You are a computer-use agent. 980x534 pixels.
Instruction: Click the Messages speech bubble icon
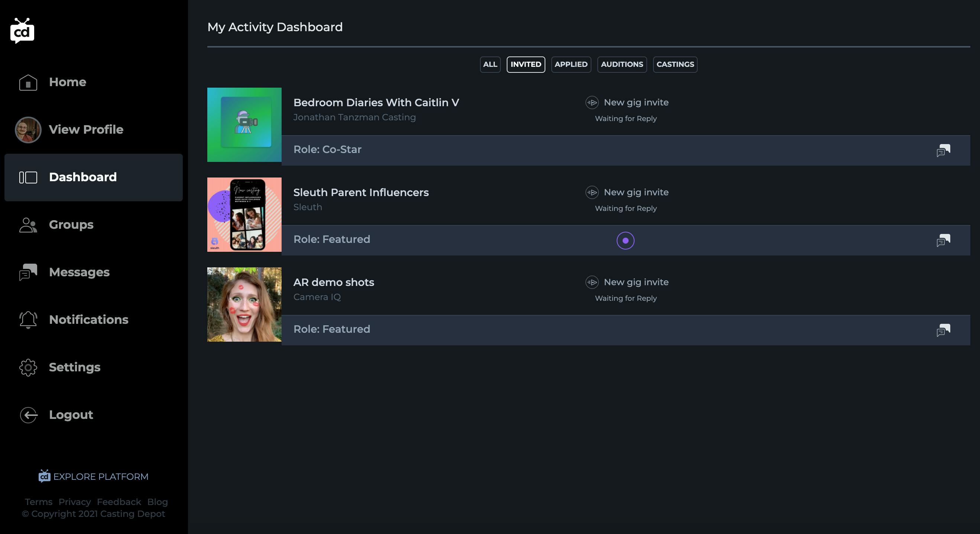pos(28,272)
